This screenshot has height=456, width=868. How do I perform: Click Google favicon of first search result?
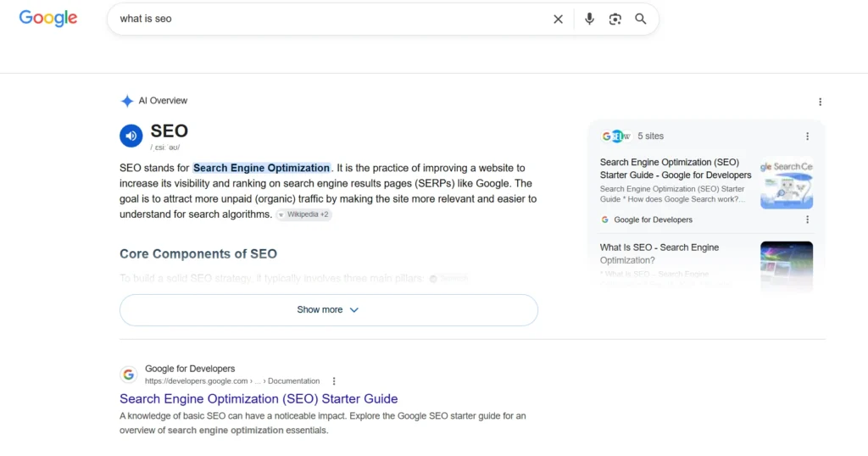129,375
